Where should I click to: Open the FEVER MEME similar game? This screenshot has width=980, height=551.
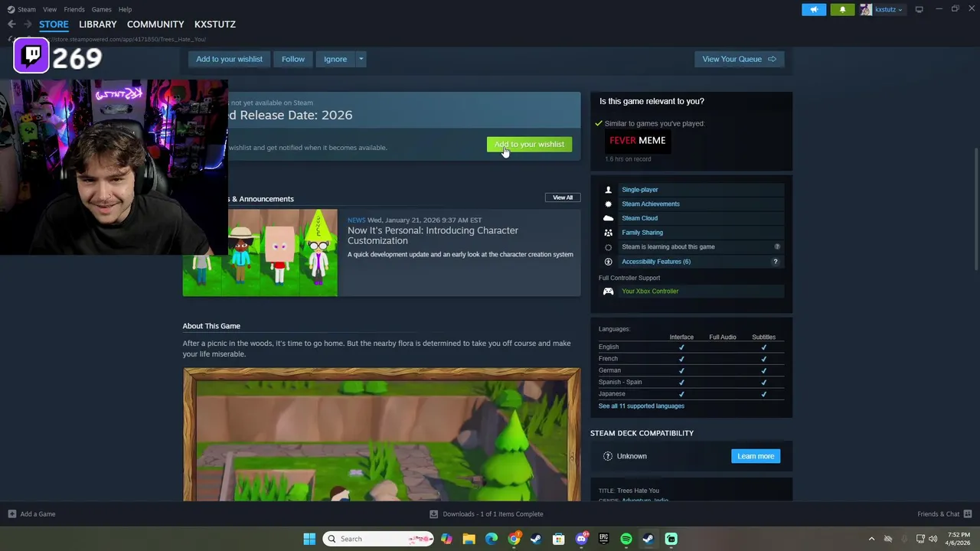[637, 141]
